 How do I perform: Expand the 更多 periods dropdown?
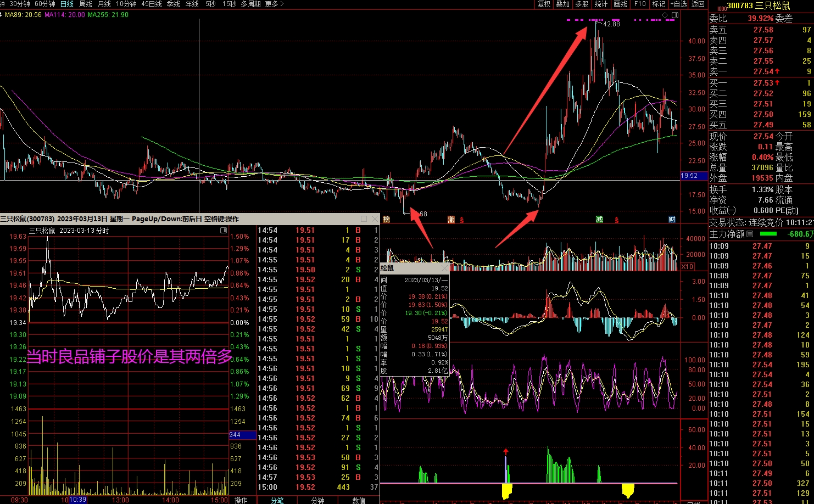[274, 4]
